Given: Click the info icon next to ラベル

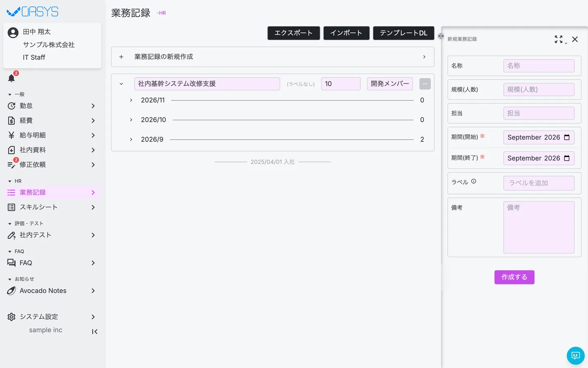Looking at the screenshot, I should [x=474, y=182].
